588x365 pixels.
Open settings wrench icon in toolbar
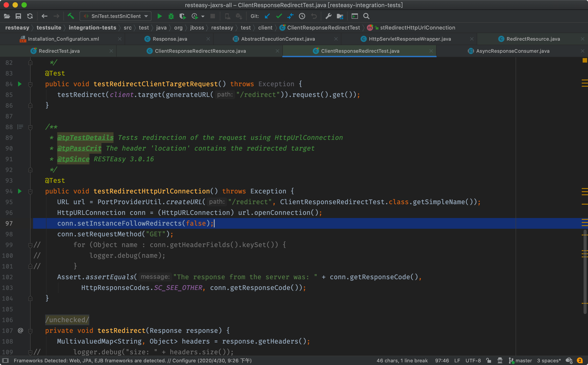328,16
